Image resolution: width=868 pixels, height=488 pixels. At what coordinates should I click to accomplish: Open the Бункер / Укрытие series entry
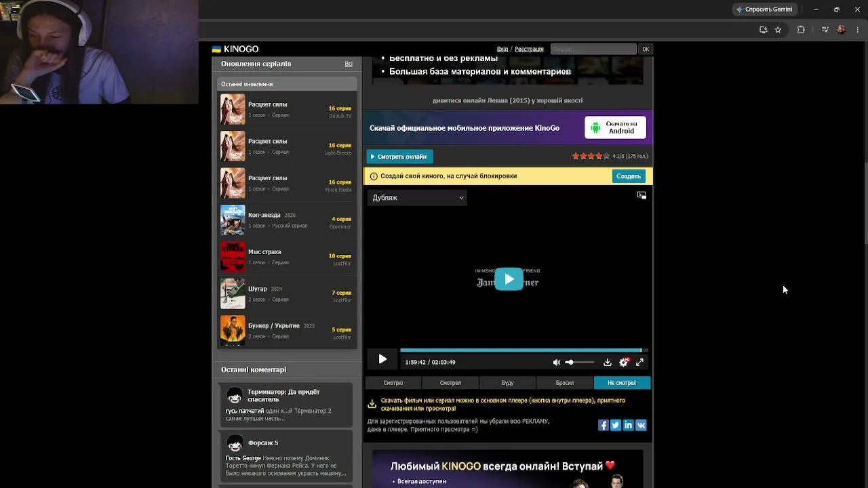click(x=287, y=330)
